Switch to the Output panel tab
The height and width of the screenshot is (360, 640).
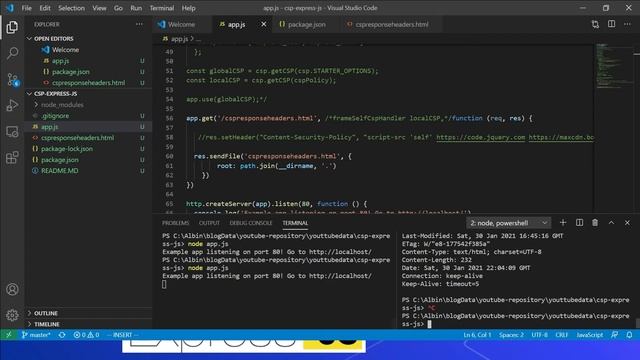pyautogui.click(x=209, y=223)
